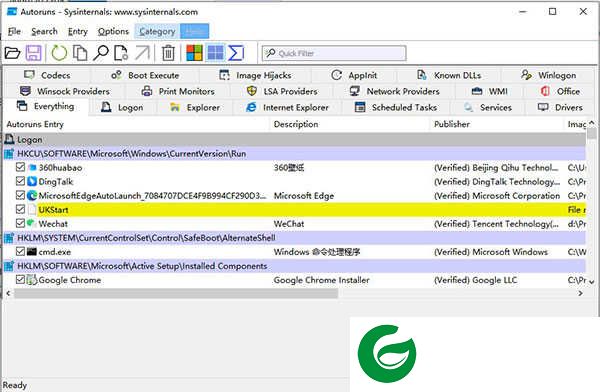Open the Search menu

point(44,31)
